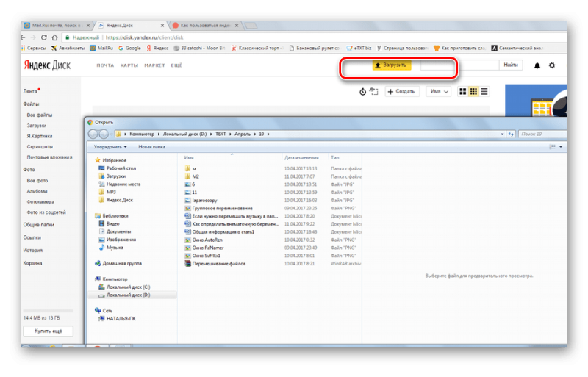
Task: Open the Google bookmark
Action: point(129,48)
